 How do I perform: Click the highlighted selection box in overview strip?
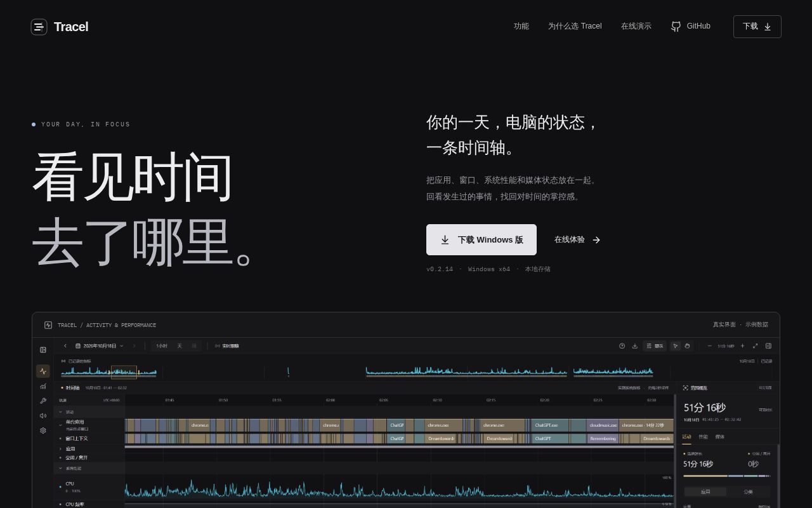[124, 372]
